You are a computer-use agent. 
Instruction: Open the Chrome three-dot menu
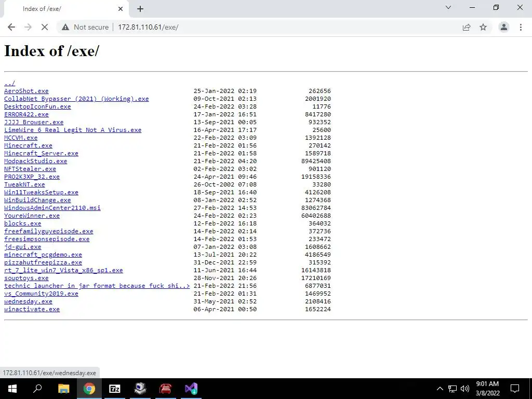521,27
